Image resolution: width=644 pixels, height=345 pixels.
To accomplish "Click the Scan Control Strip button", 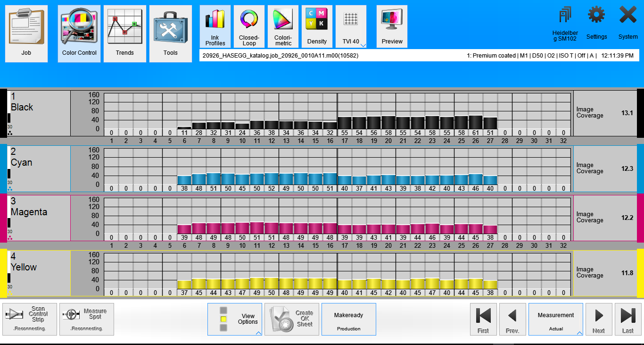I will (x=30, y=319).
